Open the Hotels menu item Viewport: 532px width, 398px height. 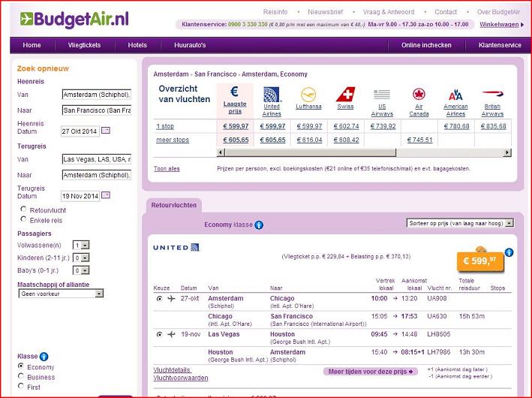click(x=137, y=45)
